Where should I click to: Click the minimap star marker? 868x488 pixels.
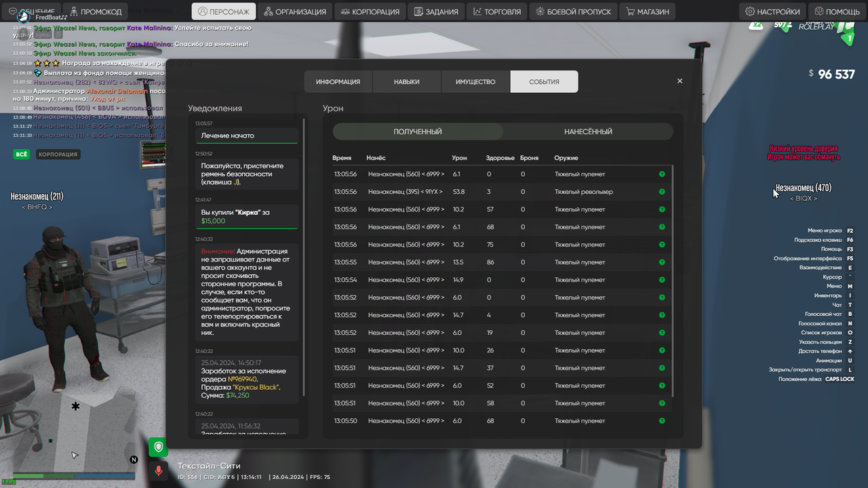click(x=76, y=406)
